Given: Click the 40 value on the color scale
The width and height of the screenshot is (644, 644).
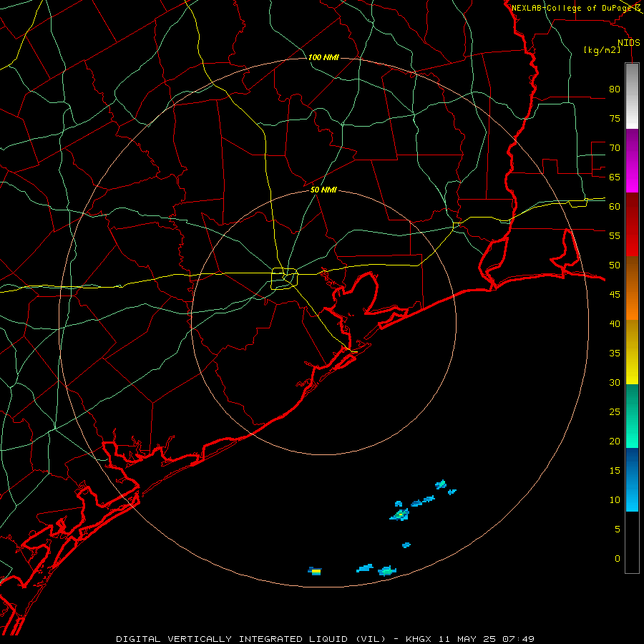Looking at the screenshot, I should [615, 323].
